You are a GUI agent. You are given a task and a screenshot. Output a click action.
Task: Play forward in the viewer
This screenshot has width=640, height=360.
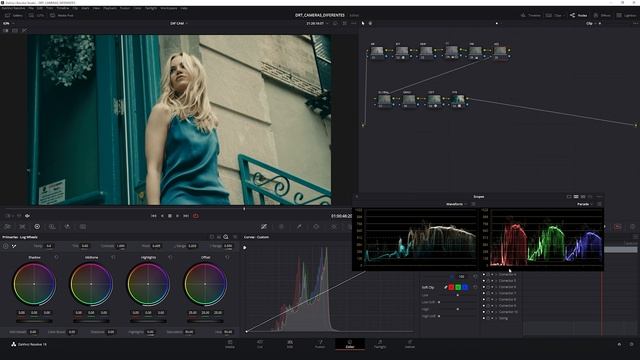[x=178, y=216]
